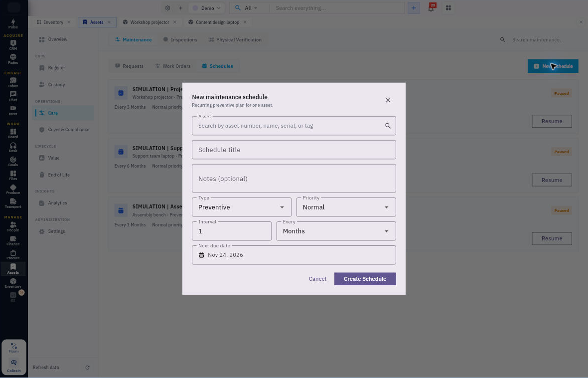Viewport: 588px width, 378px height.
Task: Open calendar icon in Next due date
Action: [x=201, y=255]
